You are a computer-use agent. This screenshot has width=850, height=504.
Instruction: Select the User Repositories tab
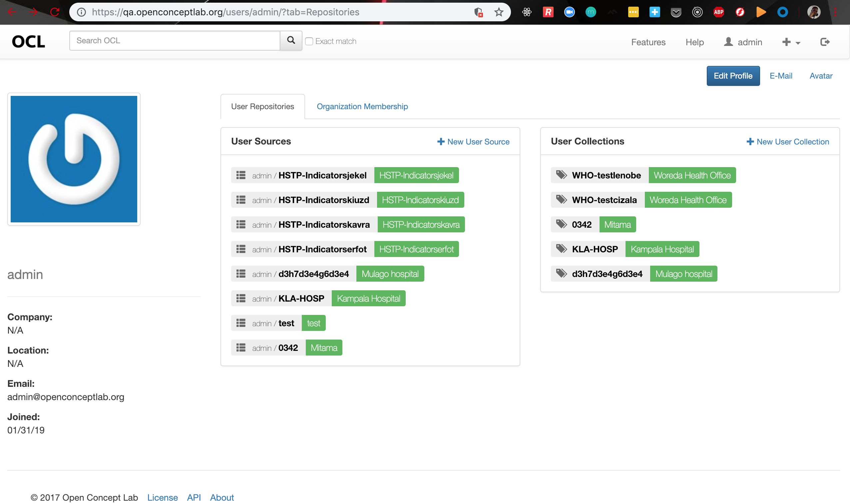pyautogui.click(x=262, y=106)
